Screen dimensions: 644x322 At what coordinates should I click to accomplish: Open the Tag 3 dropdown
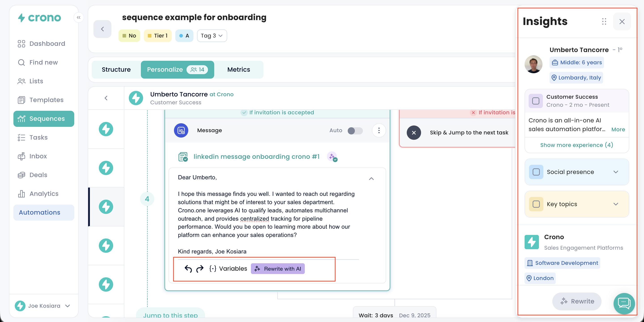pyautogui.click(x=212, y=36)
